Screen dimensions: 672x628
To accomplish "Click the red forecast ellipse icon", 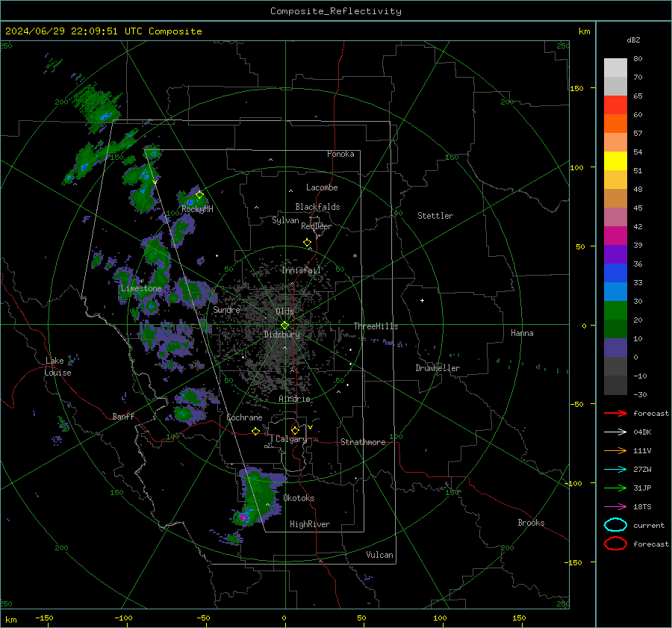I will [615, 544].
